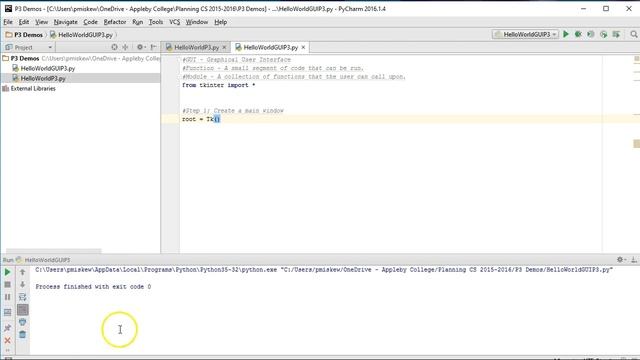Hide the Project tool window
This screenshot has width=640, height=360.
coord(153,47)
